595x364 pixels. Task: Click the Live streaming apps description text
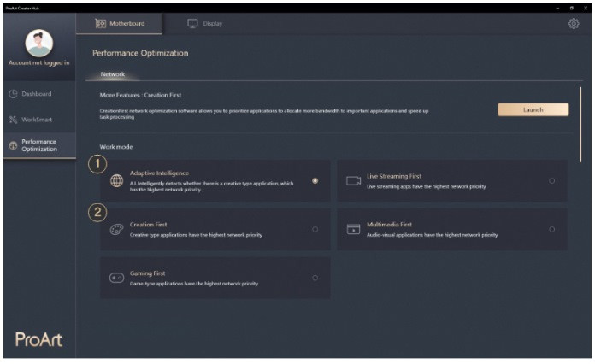tap(426, 186)
